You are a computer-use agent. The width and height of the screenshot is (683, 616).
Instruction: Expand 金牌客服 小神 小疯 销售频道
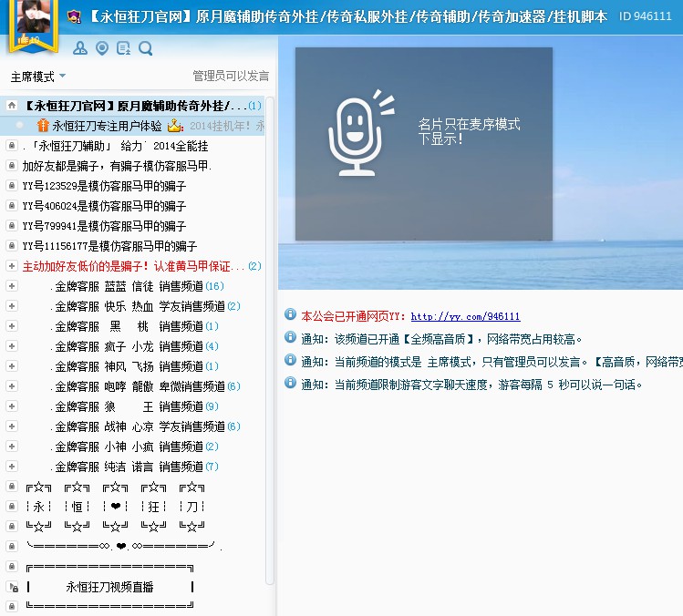pos(12,446)
